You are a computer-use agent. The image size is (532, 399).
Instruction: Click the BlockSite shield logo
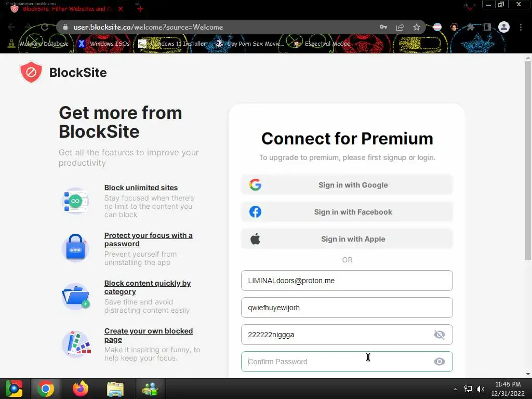tap(31, 72)
